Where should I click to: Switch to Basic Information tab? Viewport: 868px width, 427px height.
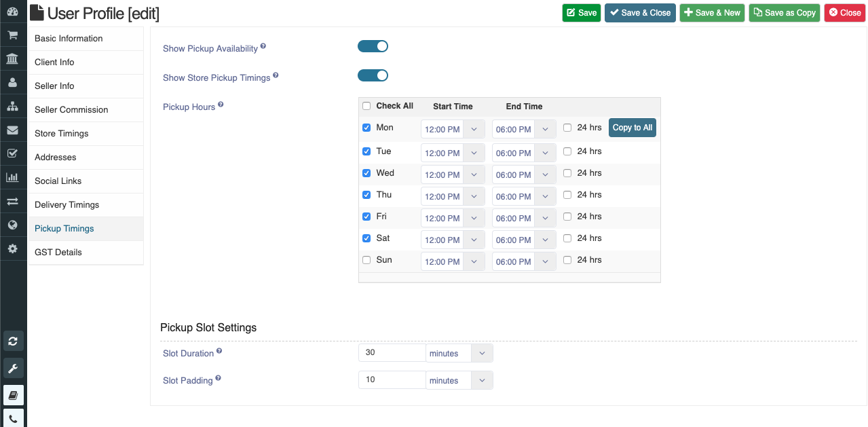coord(86,39)
